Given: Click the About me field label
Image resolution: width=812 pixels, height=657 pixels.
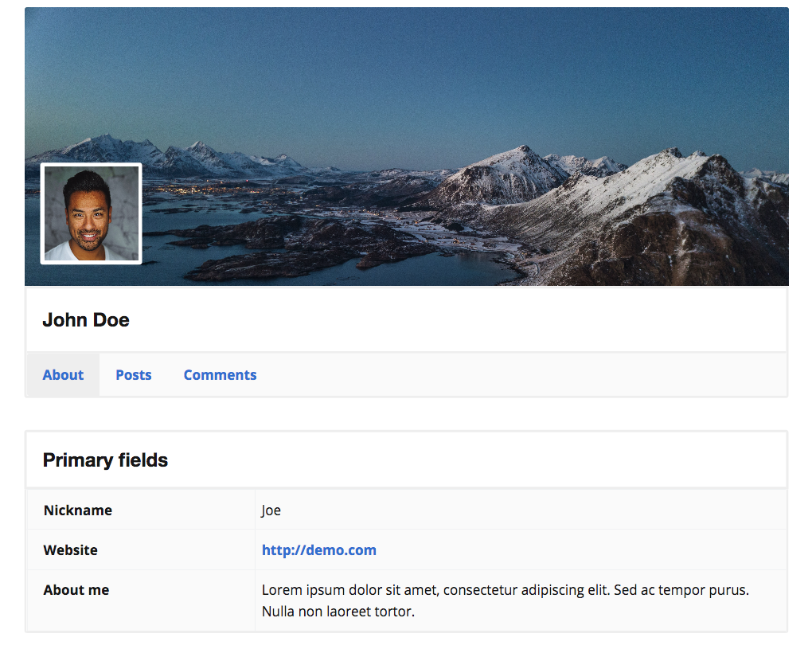Looking at the screenshot, I should (76, 590).
